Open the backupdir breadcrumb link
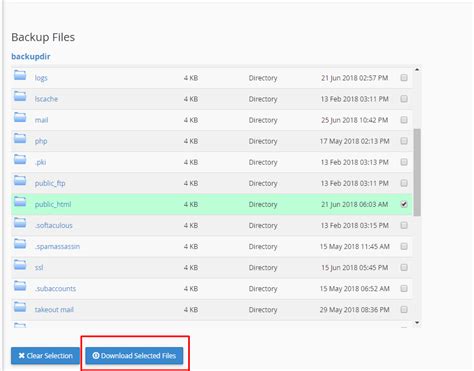474x371 pixels. tap(31, 56)
